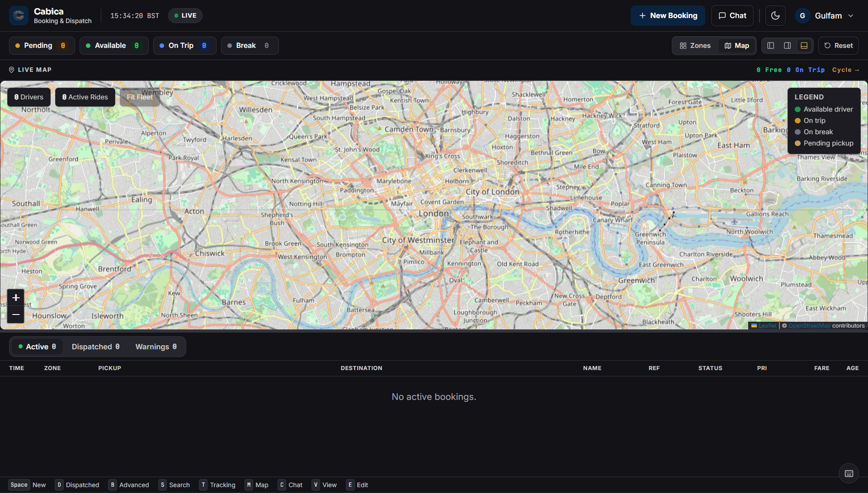Click the Live Map pin icon
This screenshot has height=493, width=868.
coord(12,70)
